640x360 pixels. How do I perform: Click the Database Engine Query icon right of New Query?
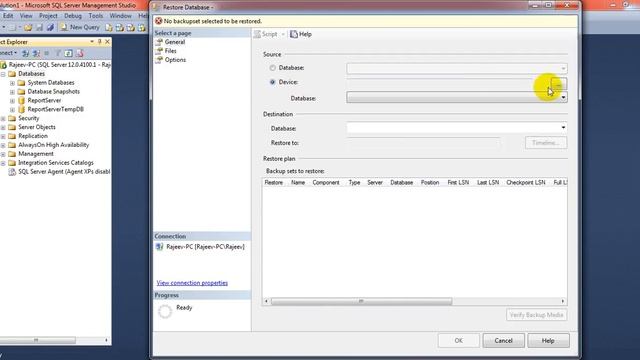pyautogui.click(x=109, y=27)
